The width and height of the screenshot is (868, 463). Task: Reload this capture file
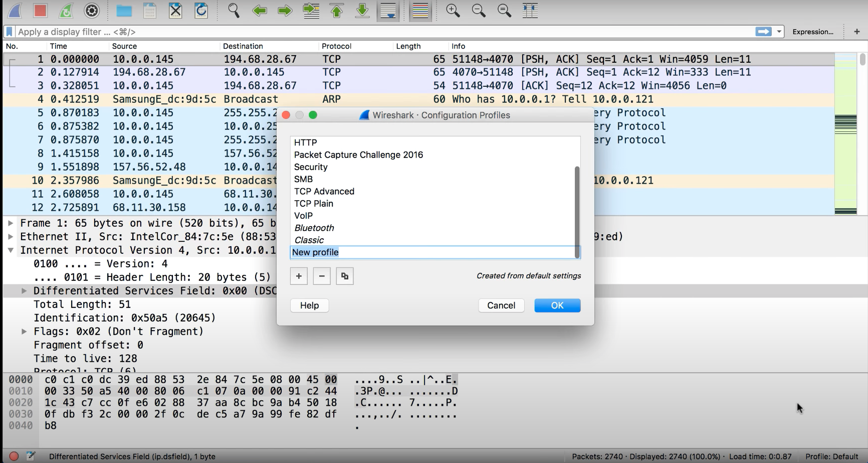[x=201, y=11]
